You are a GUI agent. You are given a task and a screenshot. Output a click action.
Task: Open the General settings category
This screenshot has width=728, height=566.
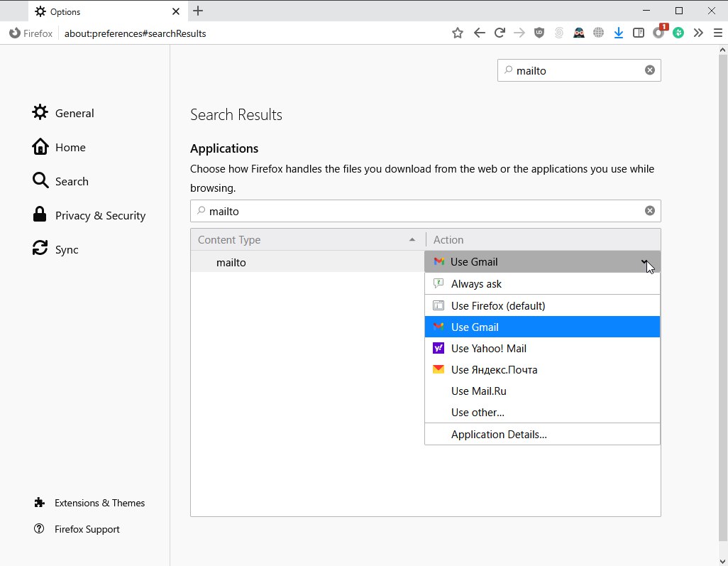tap(62, 113)
